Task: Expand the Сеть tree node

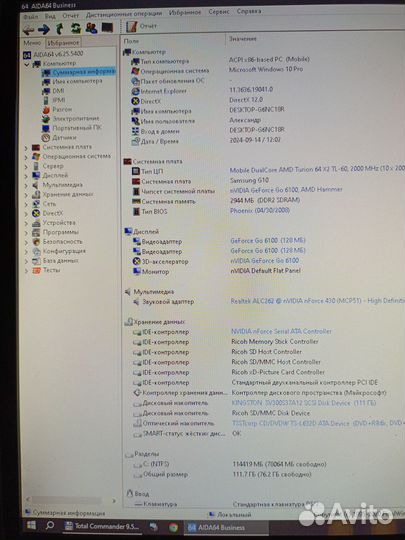Action: click(x=26, y=204)
